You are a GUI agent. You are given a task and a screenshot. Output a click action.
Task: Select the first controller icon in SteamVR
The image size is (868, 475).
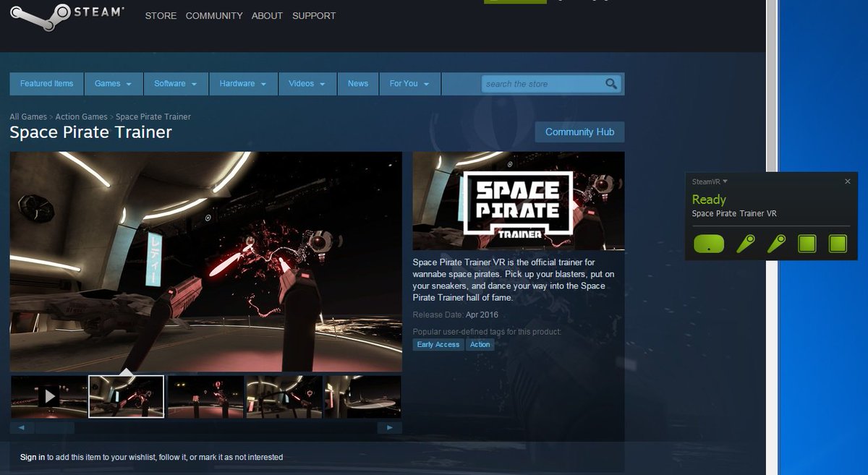[746, 244]
